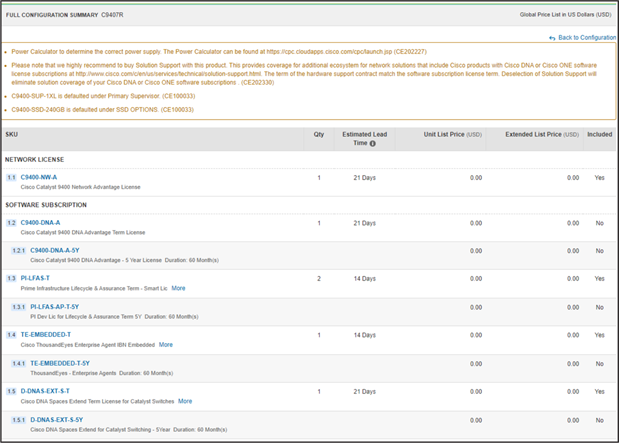Click Included No for C9400-DNA-A
This screenshot has height=443, width=619.
click(599, 223)
